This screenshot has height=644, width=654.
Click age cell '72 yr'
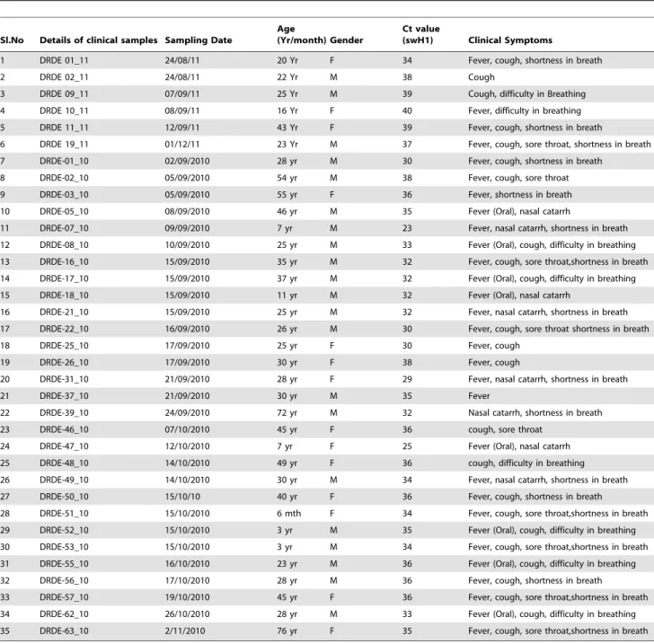(x=287, y=412)
